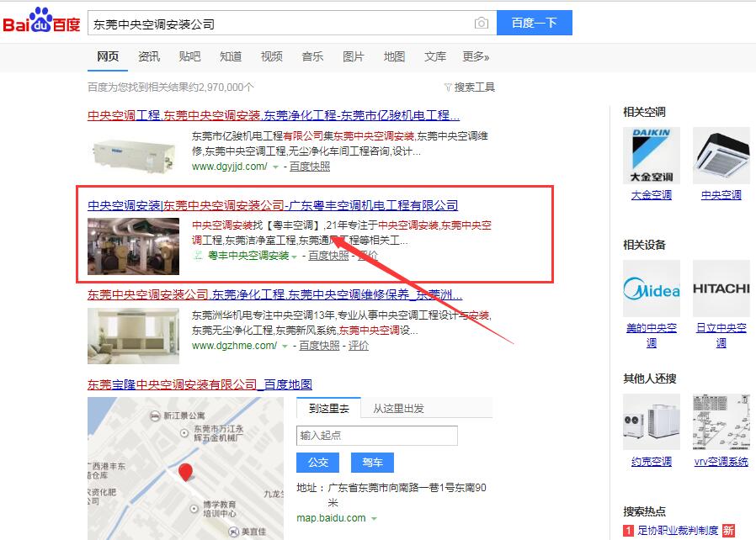756x540 pixels.
Task: Expand dropdown arrow beside www.dgzhme.com
Action: 285,346
